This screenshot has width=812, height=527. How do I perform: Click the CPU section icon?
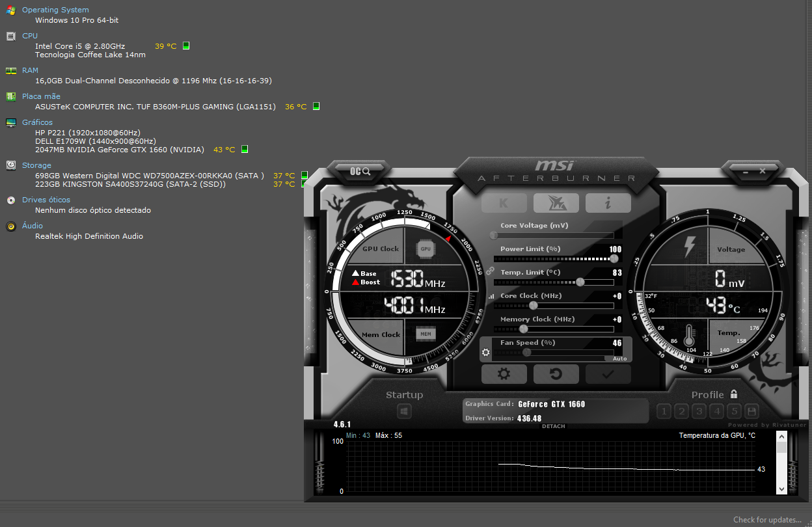tap(11, 36)
